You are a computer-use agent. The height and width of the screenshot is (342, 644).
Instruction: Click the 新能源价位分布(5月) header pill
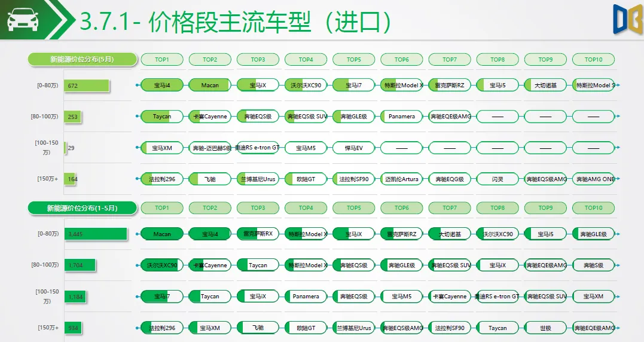pyautogui.click(x=82, y=59)
